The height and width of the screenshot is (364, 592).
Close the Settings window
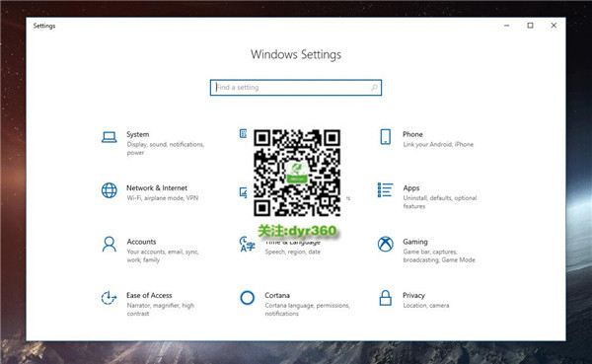[x=554, y=26]
